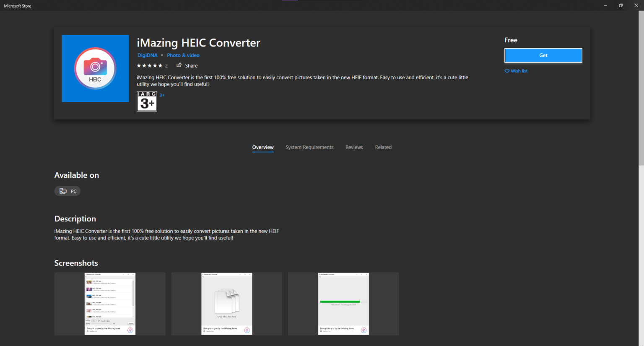This screenshot has height=346, width=644.
Task: Switch to the Reviews tab
Action: [354, 147]
